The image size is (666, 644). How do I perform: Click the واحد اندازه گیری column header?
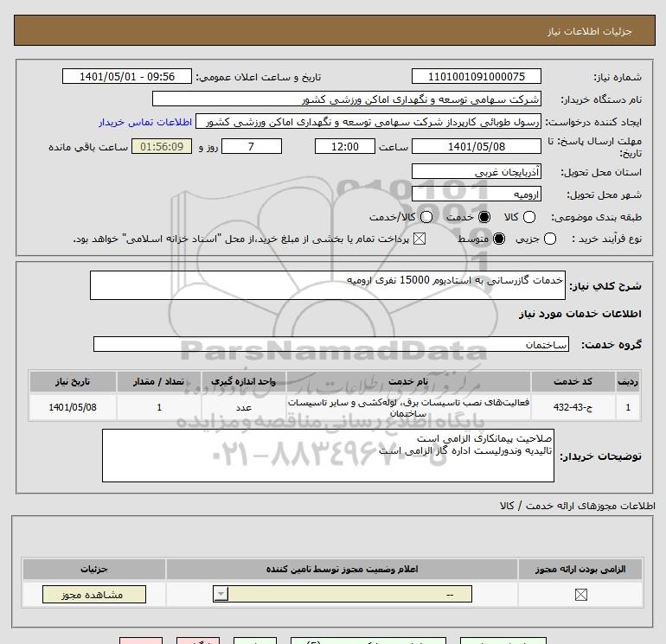(244, 381)
